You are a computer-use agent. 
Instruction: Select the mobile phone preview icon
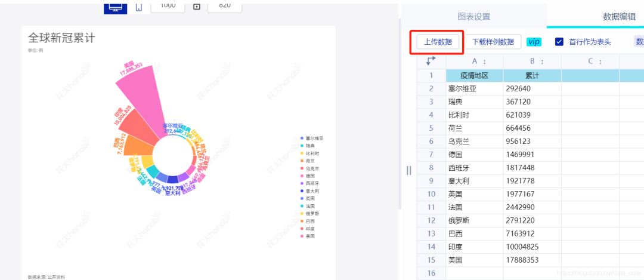139,7
